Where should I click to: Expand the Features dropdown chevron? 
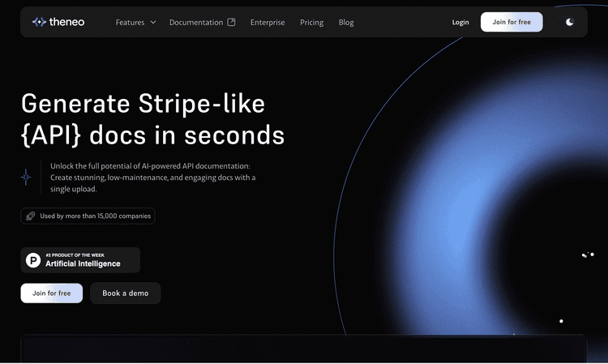[153, 22]
